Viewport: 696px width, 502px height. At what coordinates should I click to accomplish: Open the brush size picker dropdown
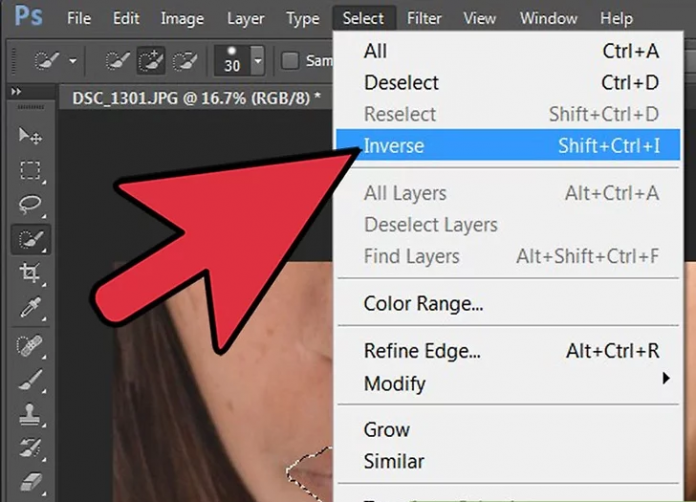pos(258,61)
